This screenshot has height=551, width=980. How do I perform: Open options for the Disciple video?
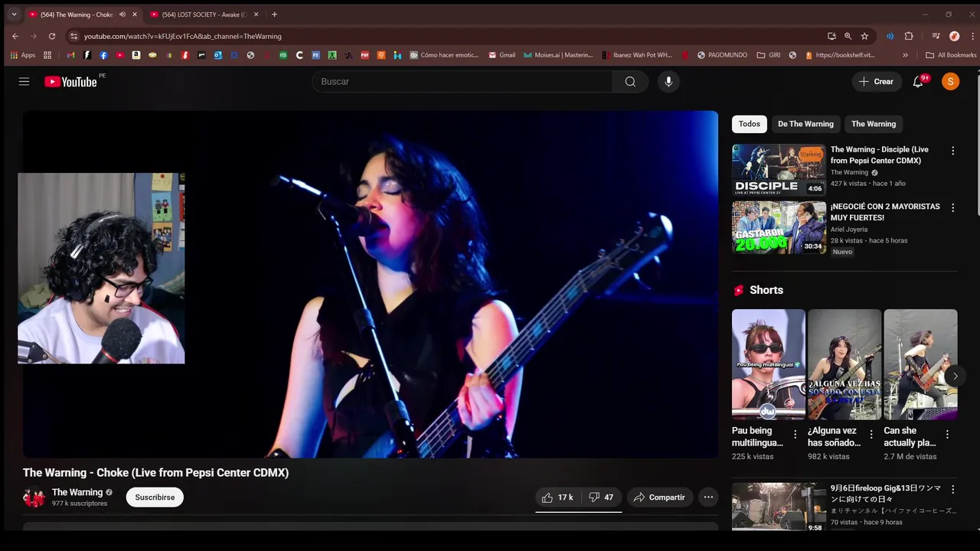[952, 151]
